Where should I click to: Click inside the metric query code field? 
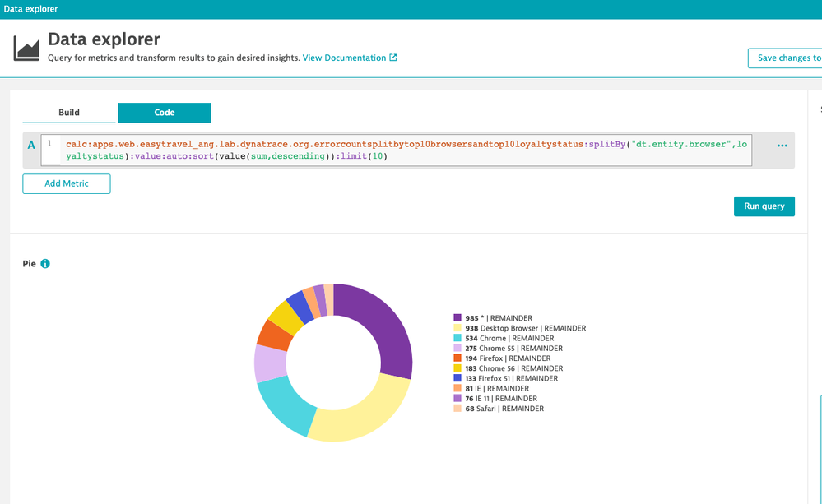(x=407, y=150)
